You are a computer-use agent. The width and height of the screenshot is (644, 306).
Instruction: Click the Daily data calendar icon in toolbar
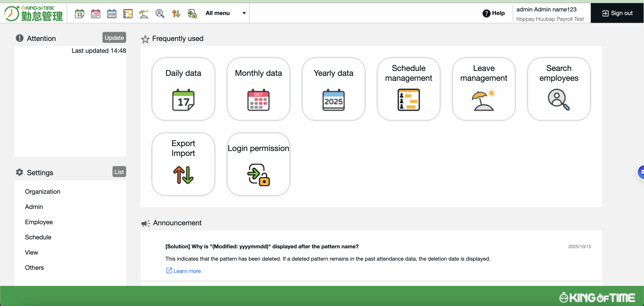[79, 13]
